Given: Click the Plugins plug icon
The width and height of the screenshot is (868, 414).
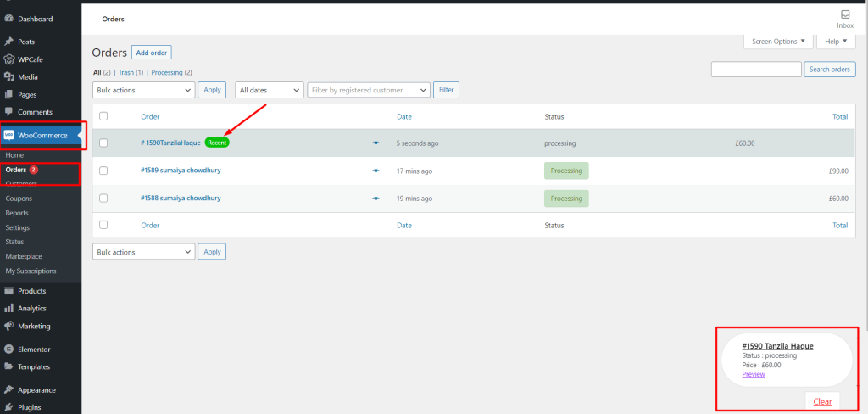Looking at the screenshot, I should click(8, 407).
